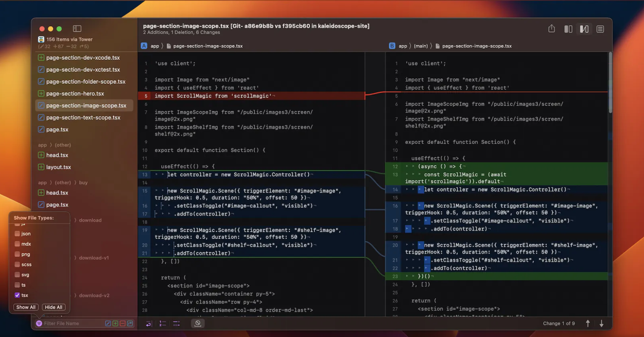Click 'app' in right pane breadcrumb
This screenshot has height=337, width=644.
point(403,46)
